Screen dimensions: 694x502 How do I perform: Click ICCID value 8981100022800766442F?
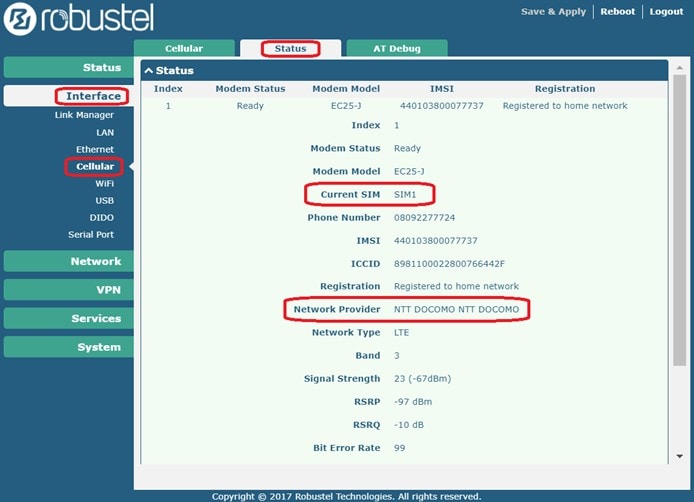pyautogui.click(x=449, y=264)
